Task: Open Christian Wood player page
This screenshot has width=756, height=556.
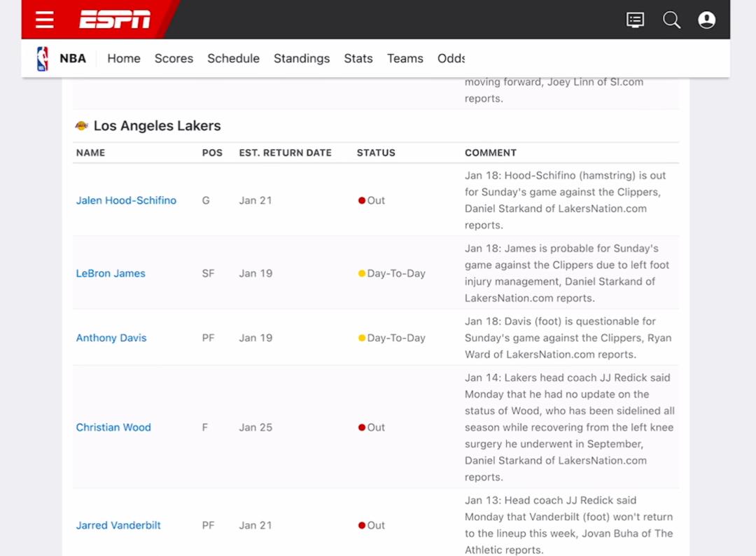Action: click(113, 427)
